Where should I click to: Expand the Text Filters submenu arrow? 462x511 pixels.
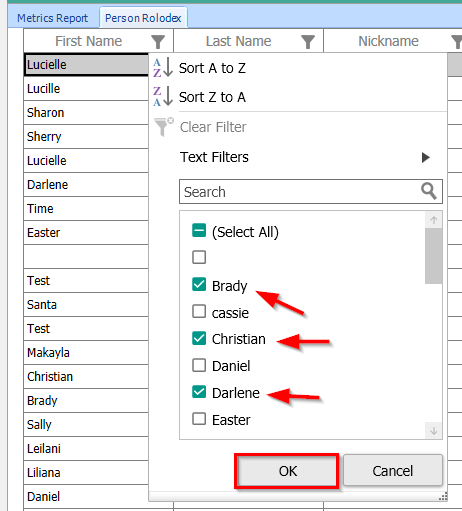pos(425,157)
